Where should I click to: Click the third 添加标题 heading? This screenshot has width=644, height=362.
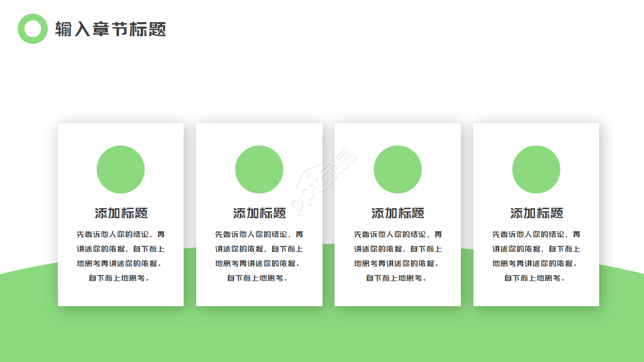(x=397, y=212)
